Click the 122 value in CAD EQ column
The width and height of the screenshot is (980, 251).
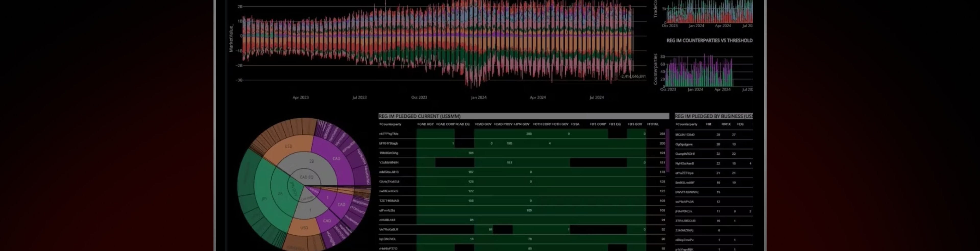(471, 191)
